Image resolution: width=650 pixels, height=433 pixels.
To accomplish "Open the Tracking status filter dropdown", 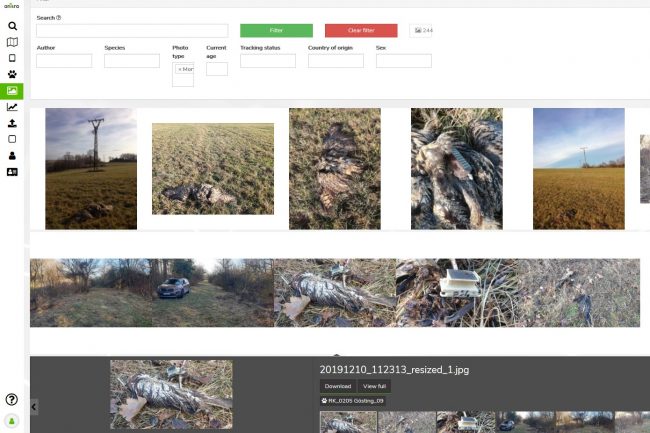I will click(267, 61).
